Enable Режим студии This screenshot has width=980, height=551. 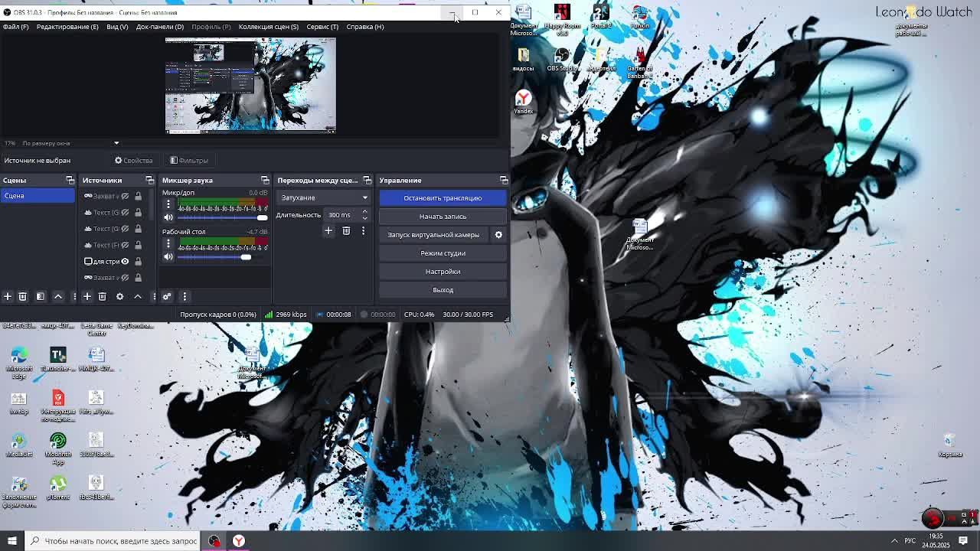(443, 253)
